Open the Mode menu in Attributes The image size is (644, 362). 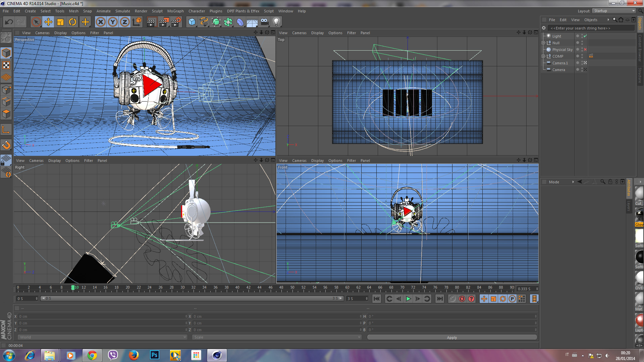(554, 182)
